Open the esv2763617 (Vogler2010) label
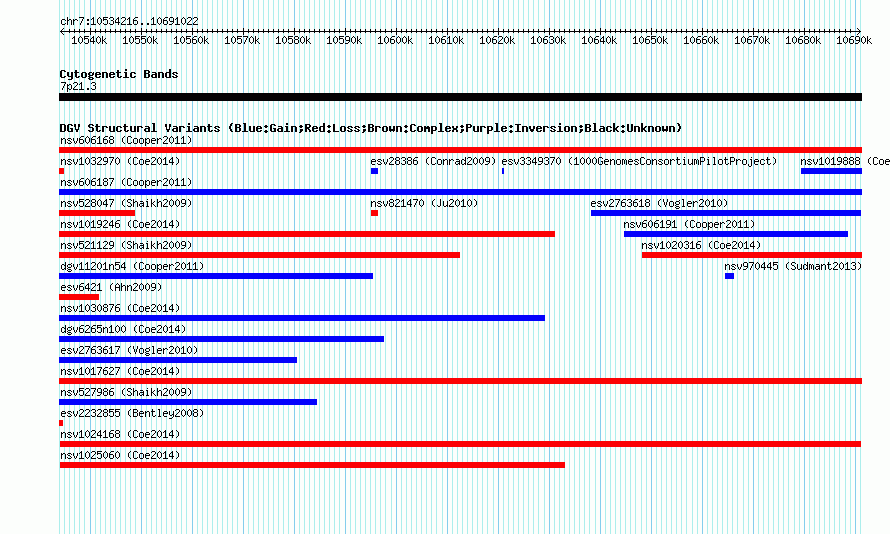Screen dimensions: 890x534 click(x=129, y=350)
